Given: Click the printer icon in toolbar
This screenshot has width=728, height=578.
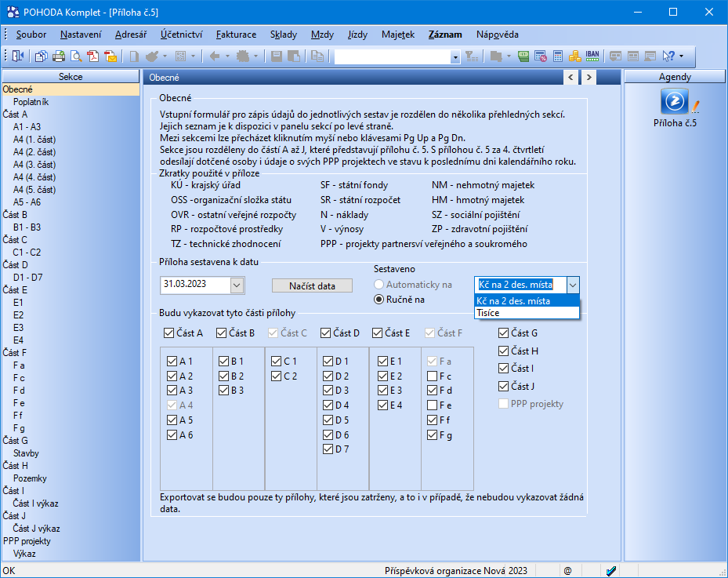Looking at the screenshot, I should click(x=59, y=56).
